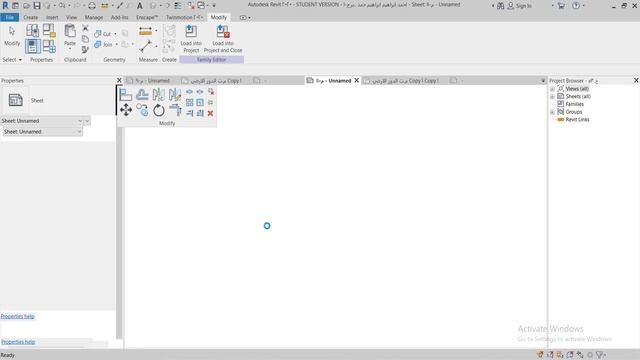The height and width of the screenshot is (360, 640).
Task: Open the view tabs overflow dropdown arrow
Action: [543, 81]
